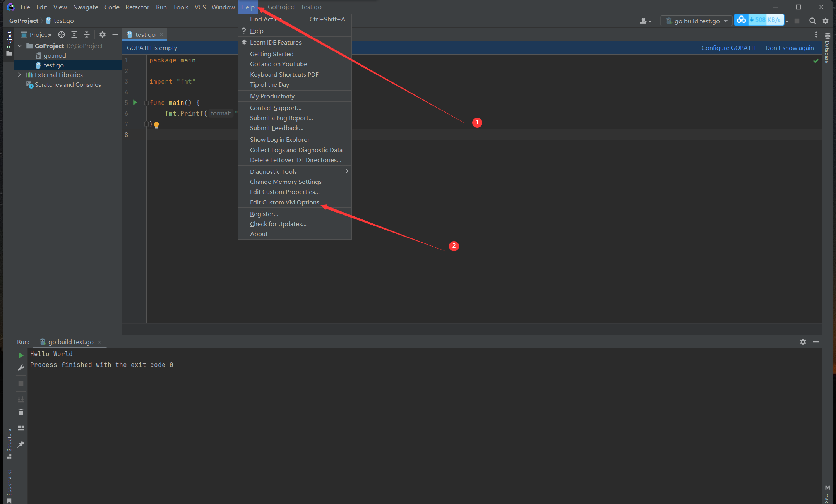Image resolution: width=836 pixels, height=504 pixels.
Task: Choose Register from Help menu
Action: tap(295, 214)
